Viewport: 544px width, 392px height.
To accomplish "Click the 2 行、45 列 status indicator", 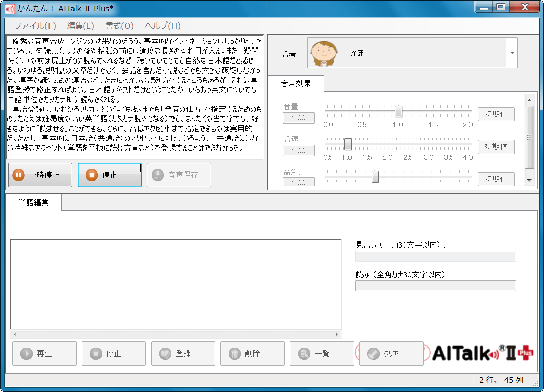I will (501, 380).
